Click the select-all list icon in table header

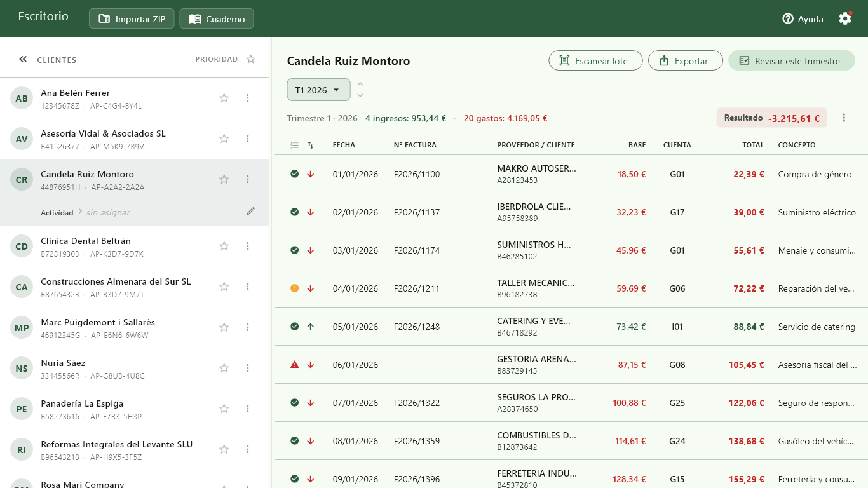coord(294,145)
